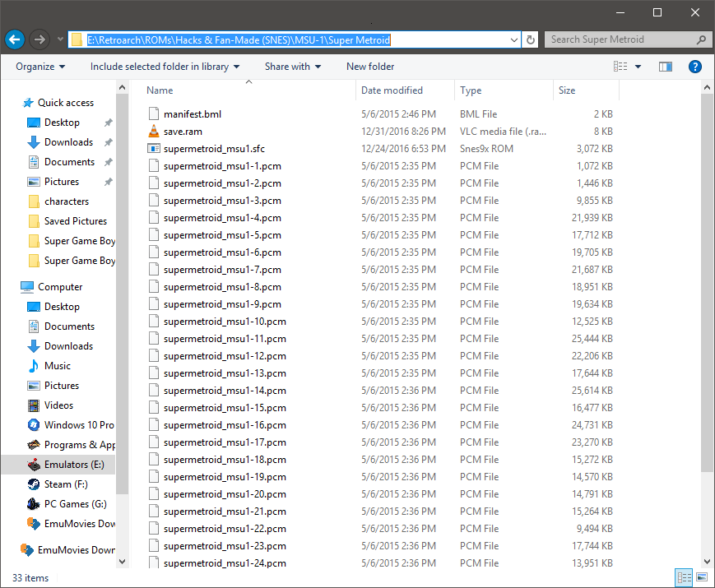
Task: Go back with the Back arrow button
Action: [x=15, y=39]
